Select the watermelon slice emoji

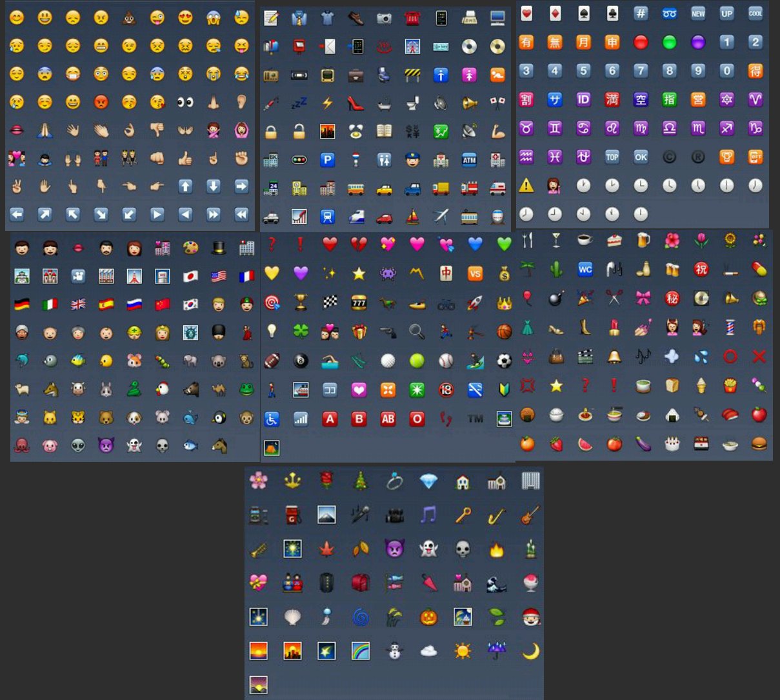[585, 443]
